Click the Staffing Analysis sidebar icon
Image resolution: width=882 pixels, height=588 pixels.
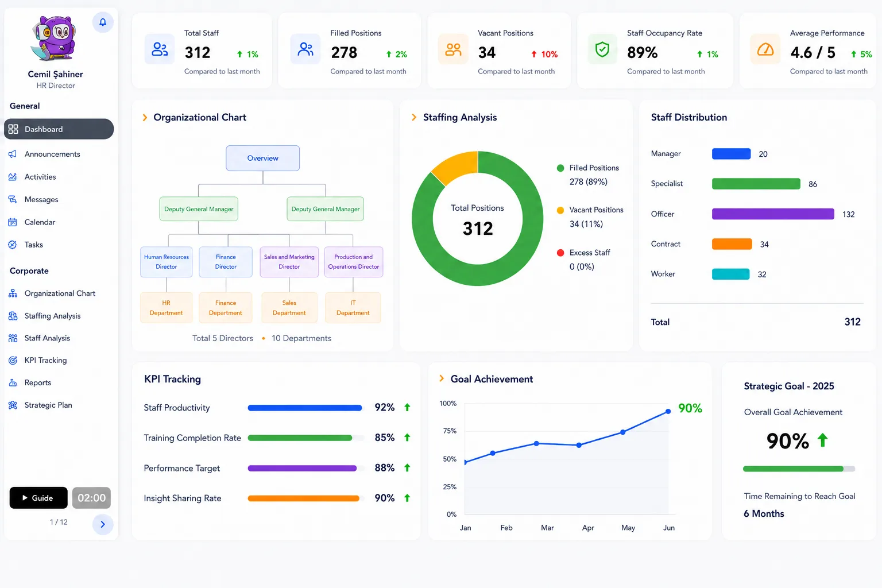13,316
